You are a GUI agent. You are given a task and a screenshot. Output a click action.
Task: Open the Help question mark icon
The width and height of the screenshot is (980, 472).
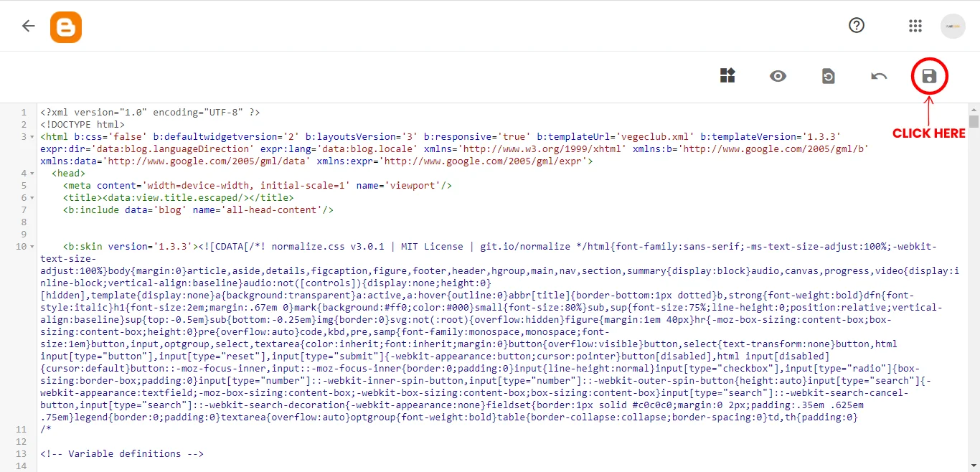point(856,25)
